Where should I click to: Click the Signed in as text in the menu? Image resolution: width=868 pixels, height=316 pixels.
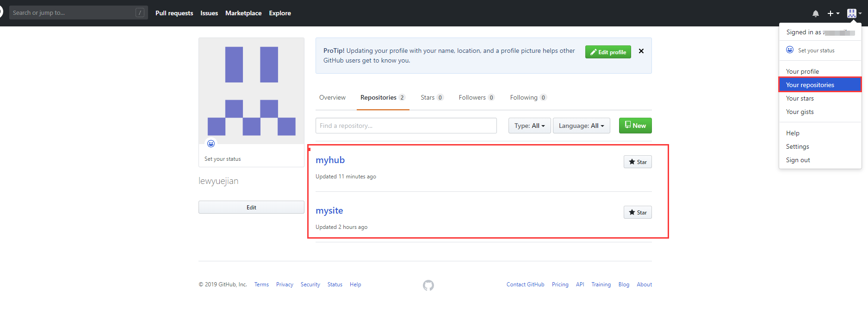point(804,32)
